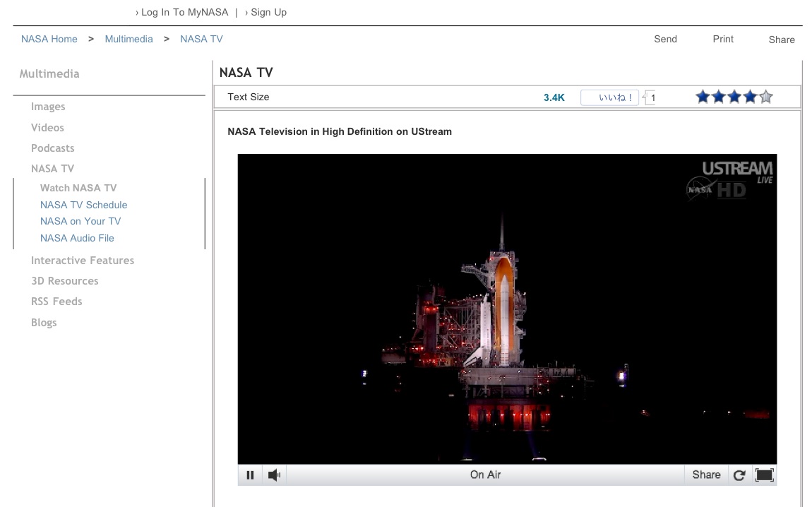Open NASA Audio File link

(77, 238)
